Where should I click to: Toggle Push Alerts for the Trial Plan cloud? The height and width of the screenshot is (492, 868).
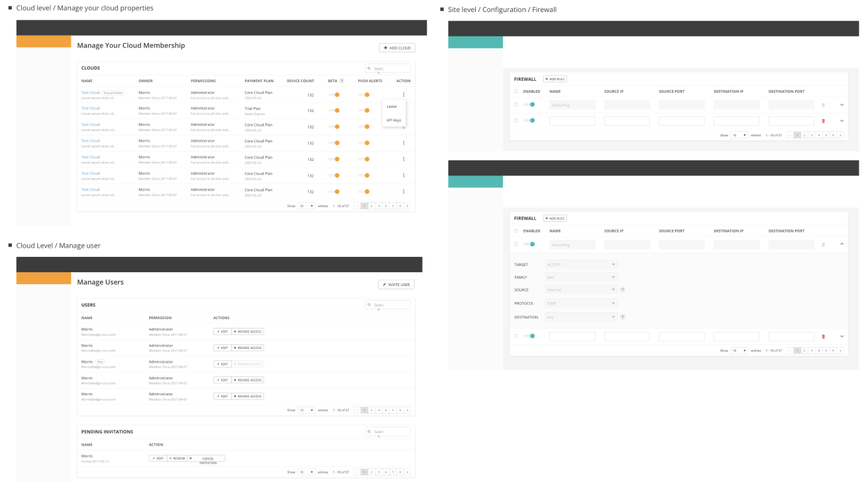point(364,111)
